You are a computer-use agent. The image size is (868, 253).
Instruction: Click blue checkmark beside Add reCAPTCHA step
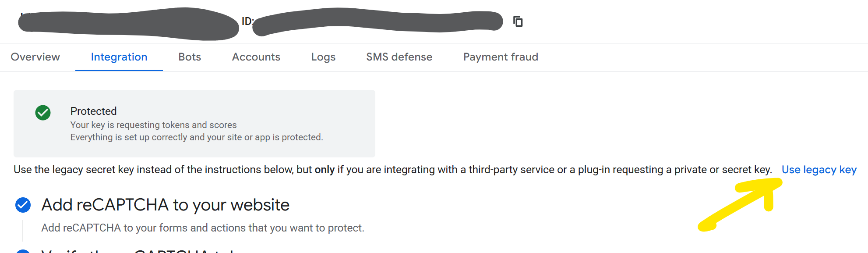[x=23, y=205]
